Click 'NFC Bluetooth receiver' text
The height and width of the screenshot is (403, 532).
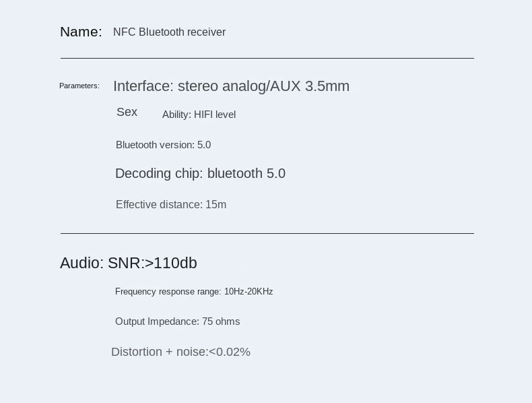pos(169,32)
